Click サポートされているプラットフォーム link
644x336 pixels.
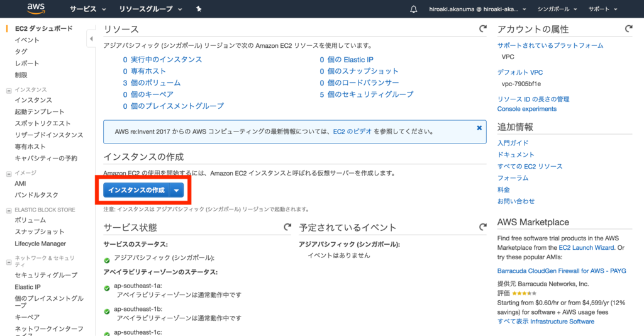pyautogui.click(x=550, y=45)
